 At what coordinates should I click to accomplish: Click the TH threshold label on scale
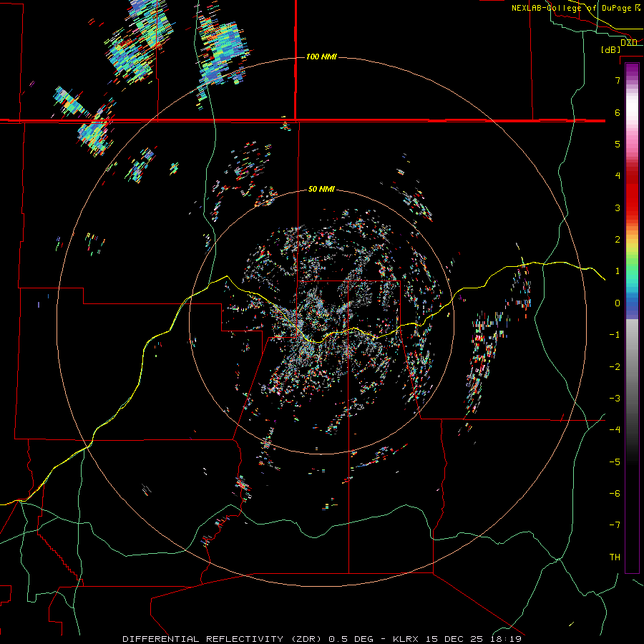click(615, 557)
